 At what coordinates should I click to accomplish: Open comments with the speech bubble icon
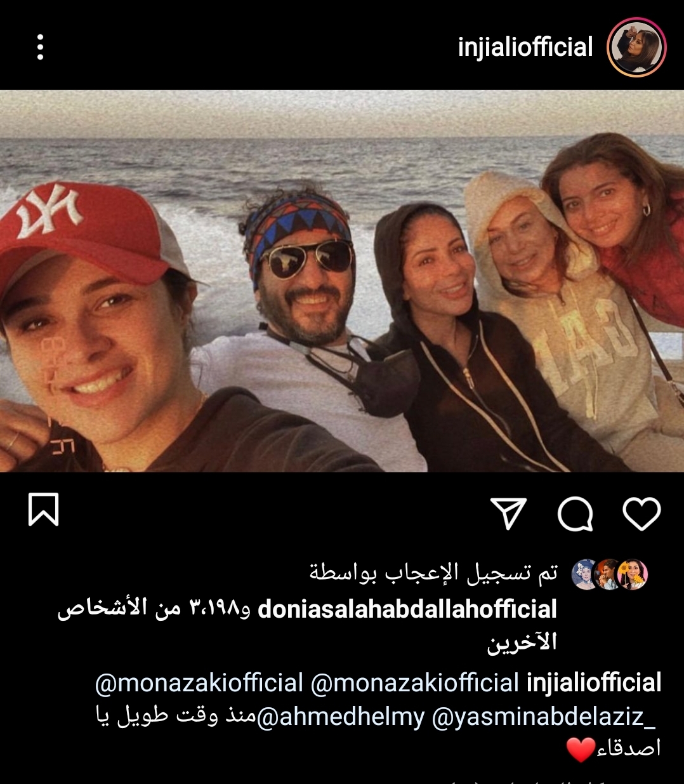click(x=575, y=514)
